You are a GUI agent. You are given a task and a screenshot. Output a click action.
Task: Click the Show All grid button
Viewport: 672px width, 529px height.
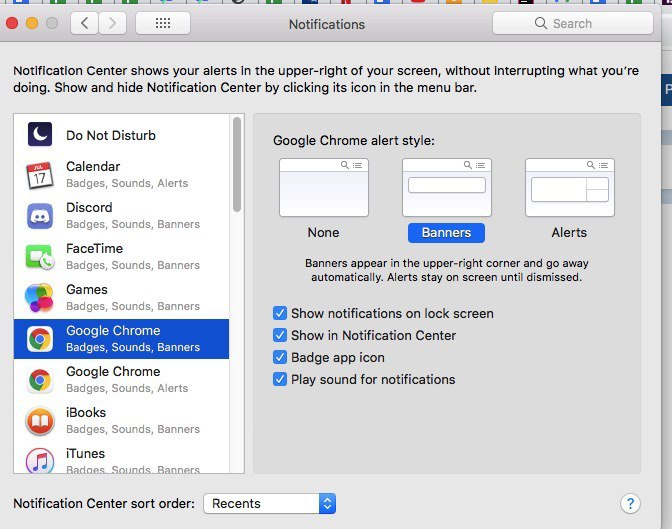[x=162, y=23]
